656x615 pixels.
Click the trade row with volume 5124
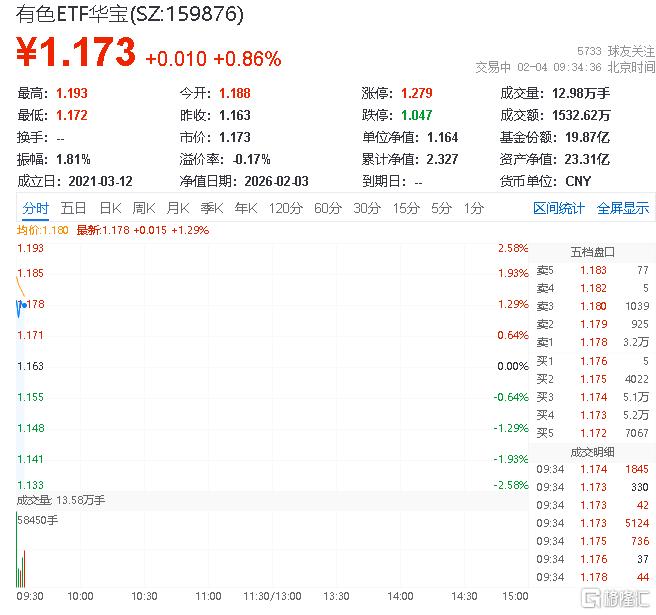point(592,523)
